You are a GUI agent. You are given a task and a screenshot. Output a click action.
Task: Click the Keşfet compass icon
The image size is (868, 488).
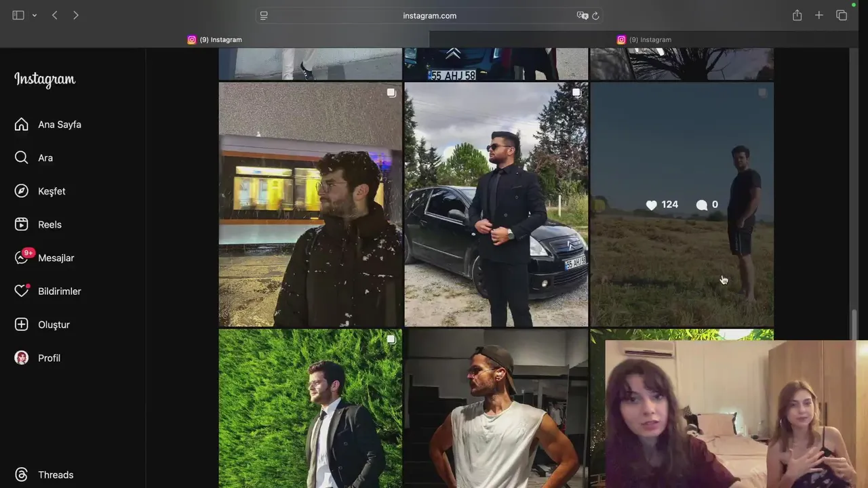pos(22,191)
